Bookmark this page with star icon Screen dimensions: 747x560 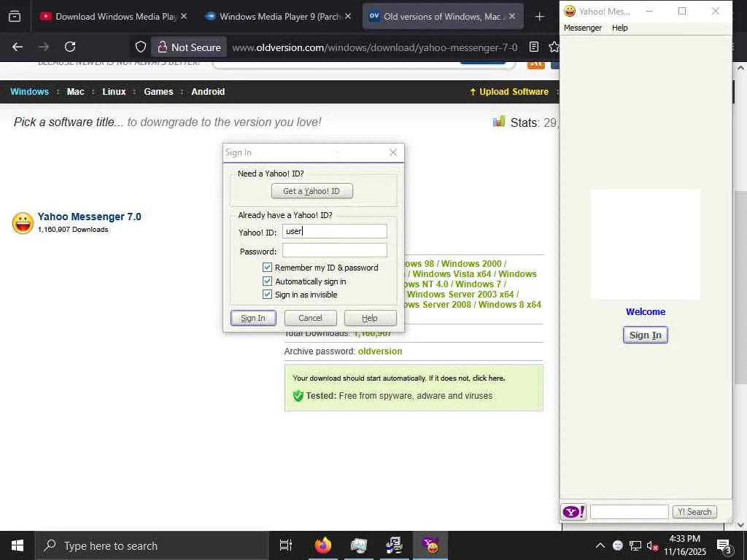click(x=553, y=47)
